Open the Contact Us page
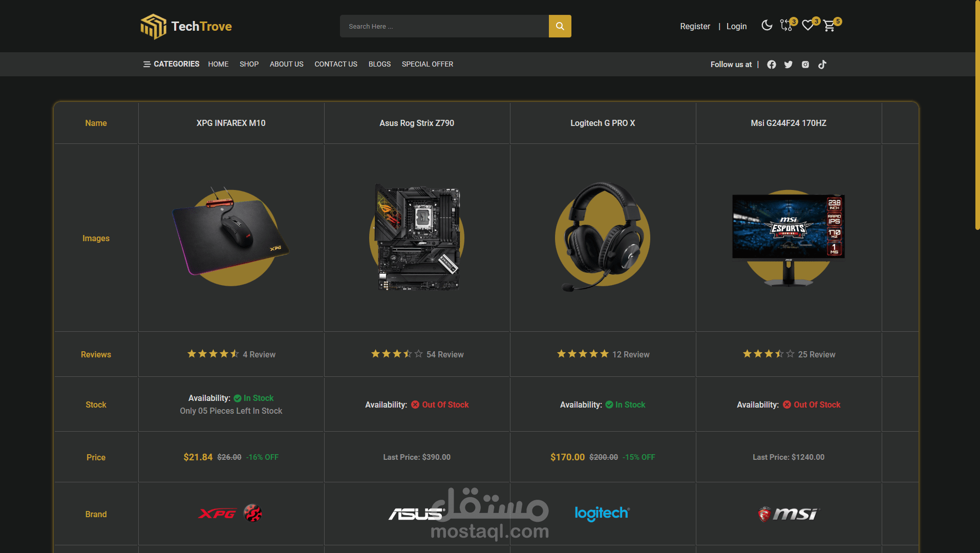Screen dimensions: 980x553 point(336,64)
